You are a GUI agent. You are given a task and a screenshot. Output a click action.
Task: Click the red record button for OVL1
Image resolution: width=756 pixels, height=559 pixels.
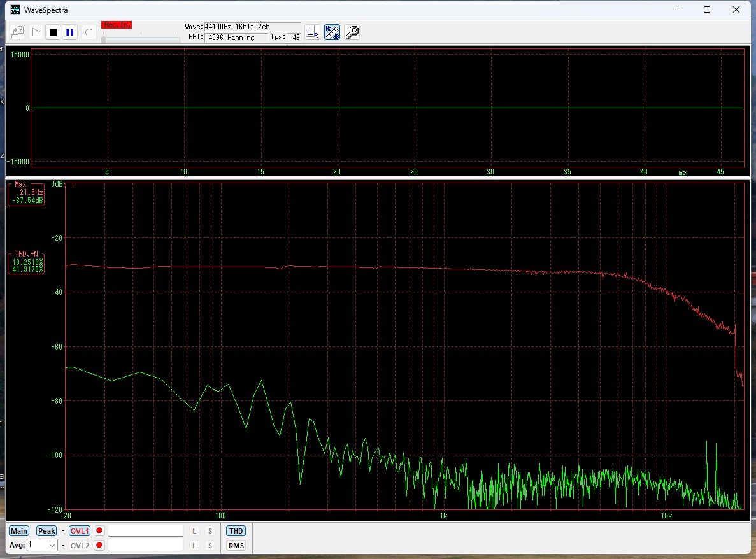(99, 530)
